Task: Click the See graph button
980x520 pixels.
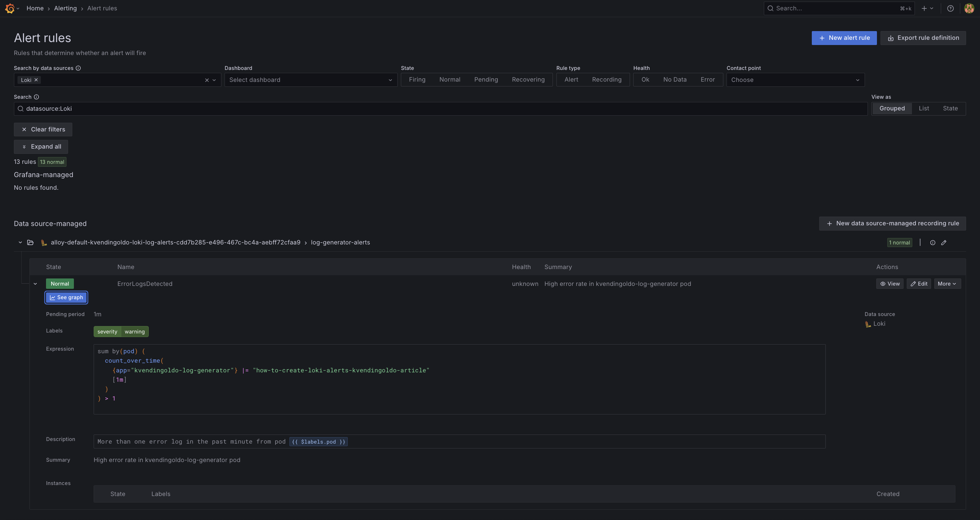Action: pos(66,298)
